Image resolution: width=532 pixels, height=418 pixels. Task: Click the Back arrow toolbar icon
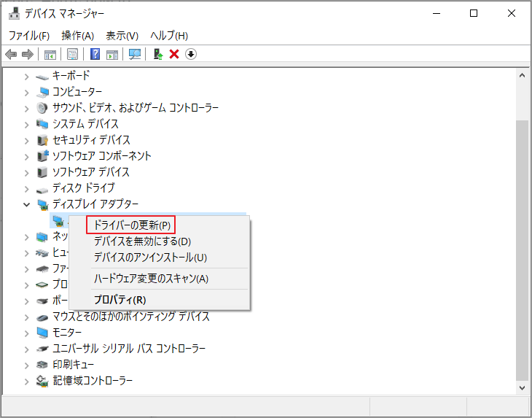[x=11, y=54]
